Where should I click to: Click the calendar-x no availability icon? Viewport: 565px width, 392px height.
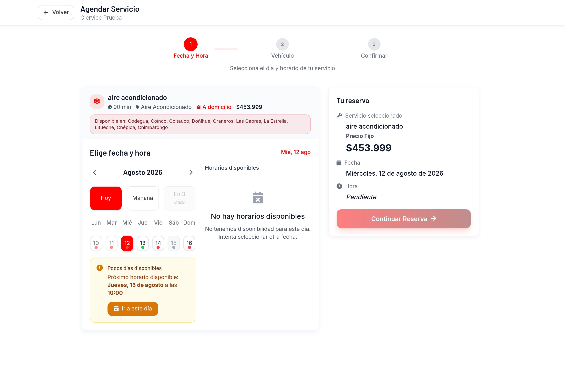tap(258, 198)
